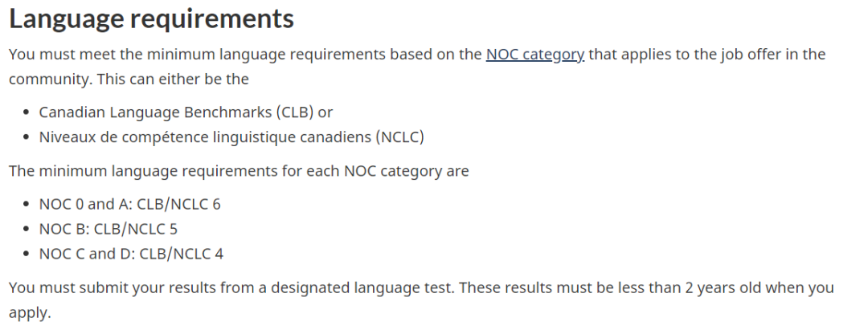Click the bullet marker before NOC 0 and A

pos(26,205)
